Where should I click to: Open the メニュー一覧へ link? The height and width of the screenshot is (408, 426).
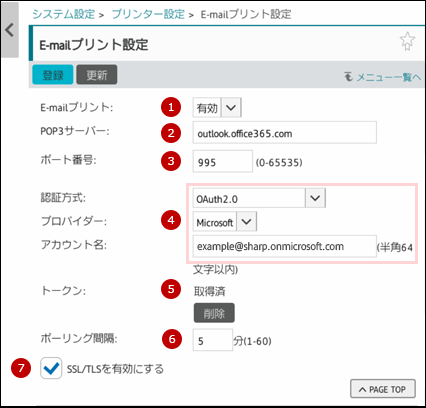pos(389,77)
